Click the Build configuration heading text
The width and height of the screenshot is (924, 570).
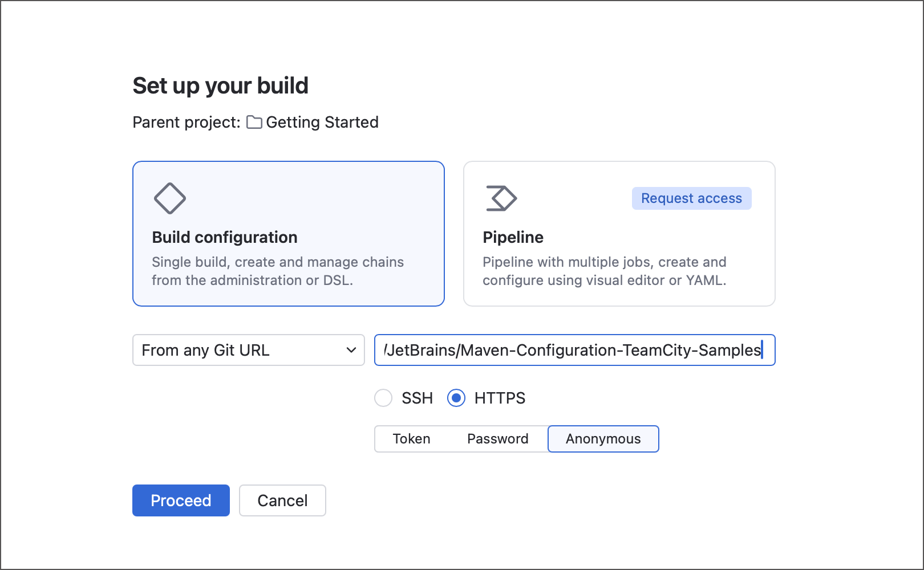pos(225,237)
